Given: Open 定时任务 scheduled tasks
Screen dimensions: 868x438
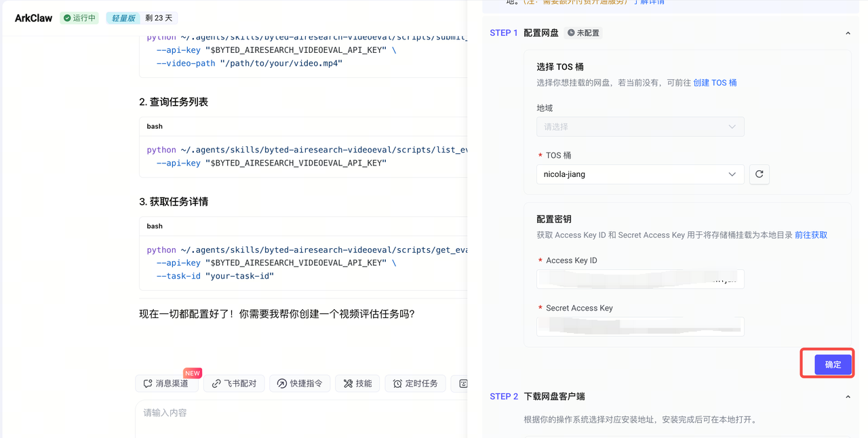Looking at the screenshot, I should (x=416, y=384).
